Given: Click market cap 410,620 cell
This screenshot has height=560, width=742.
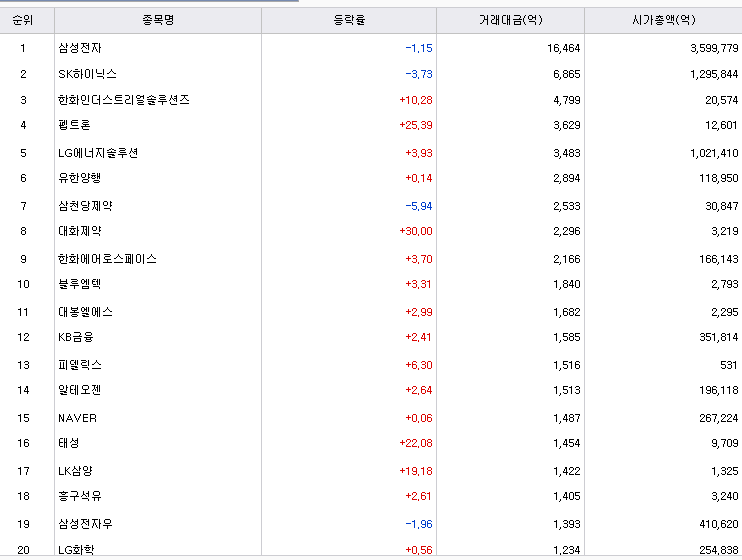Looking at the screenshot, I should pyautogui.click(x=719, y=524).
